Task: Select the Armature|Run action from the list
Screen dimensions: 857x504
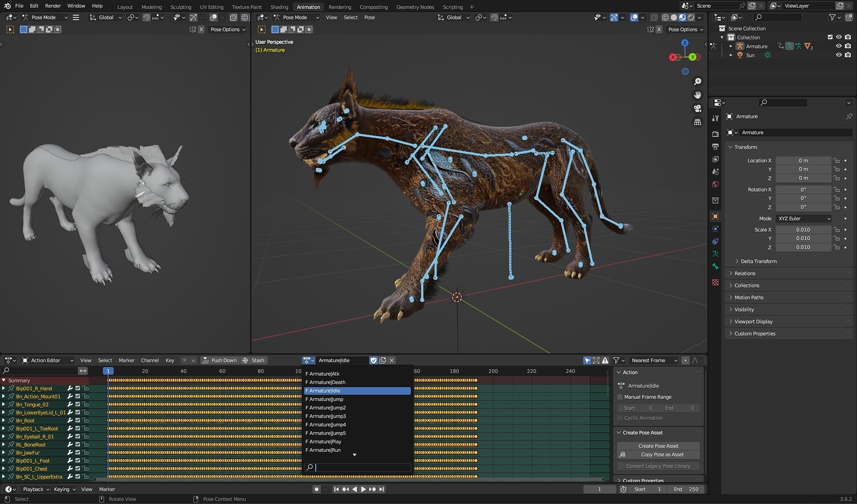Action: coord(357,450)
